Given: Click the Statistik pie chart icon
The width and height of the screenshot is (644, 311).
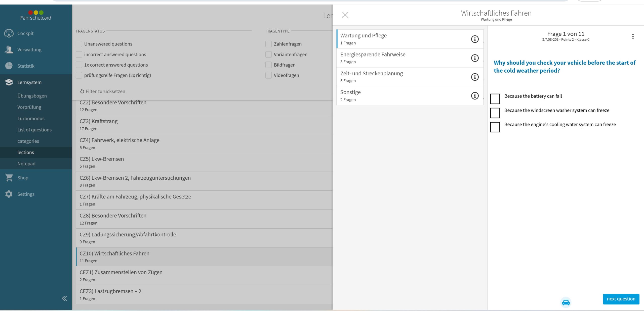Looking at the screenshot, I should [x=9, y=66].
